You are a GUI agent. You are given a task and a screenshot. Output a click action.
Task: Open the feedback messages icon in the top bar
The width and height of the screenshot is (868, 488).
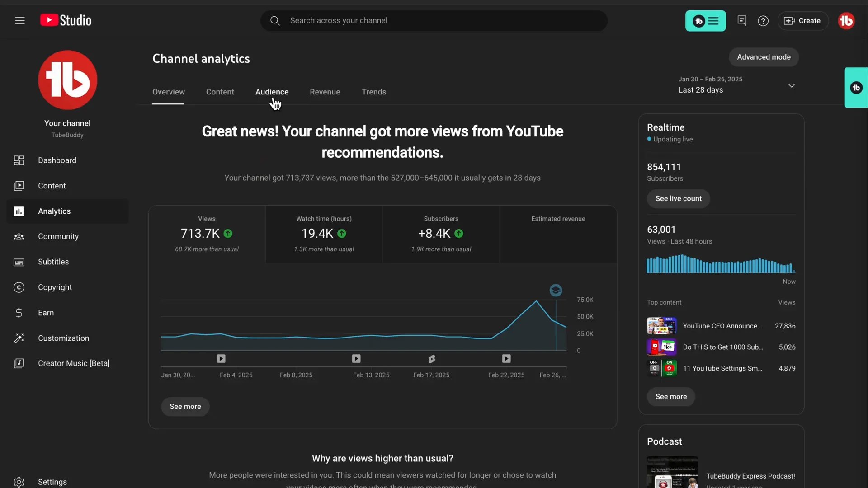[x=742, y=21]
